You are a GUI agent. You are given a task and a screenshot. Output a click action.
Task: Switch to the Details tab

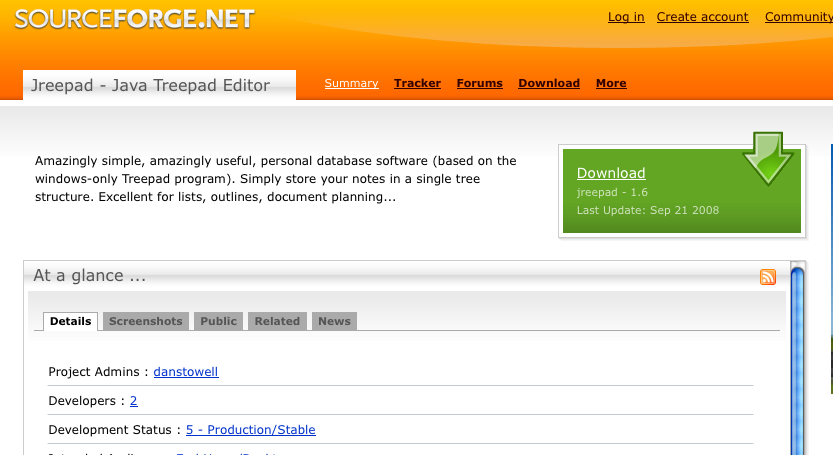71,321
